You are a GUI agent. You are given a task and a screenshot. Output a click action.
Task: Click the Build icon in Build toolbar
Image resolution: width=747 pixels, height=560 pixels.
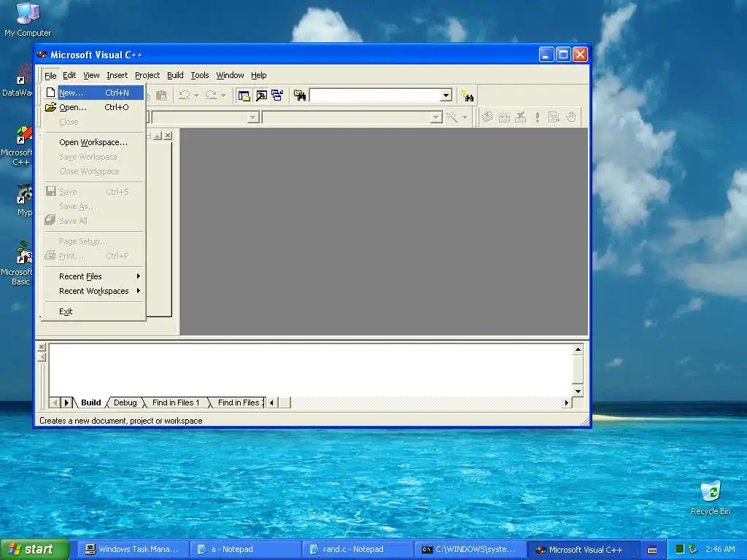(504, 117)
